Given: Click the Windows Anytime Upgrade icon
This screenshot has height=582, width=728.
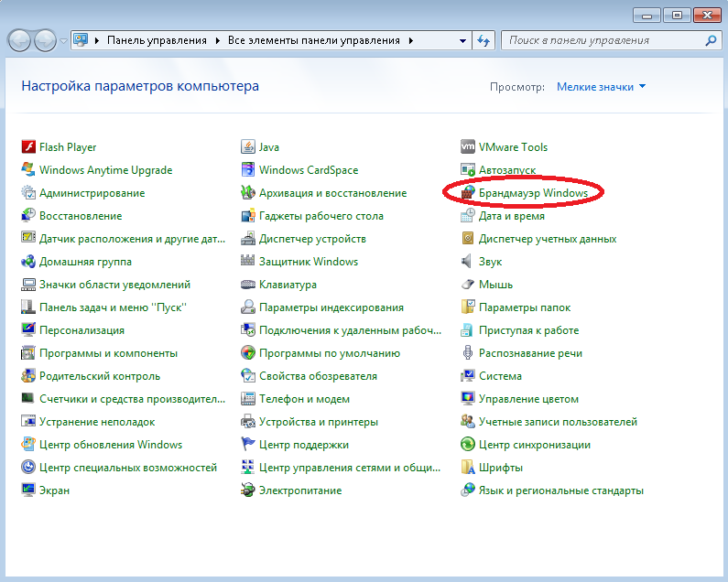Looking at the screenshot, I should 28,170.
